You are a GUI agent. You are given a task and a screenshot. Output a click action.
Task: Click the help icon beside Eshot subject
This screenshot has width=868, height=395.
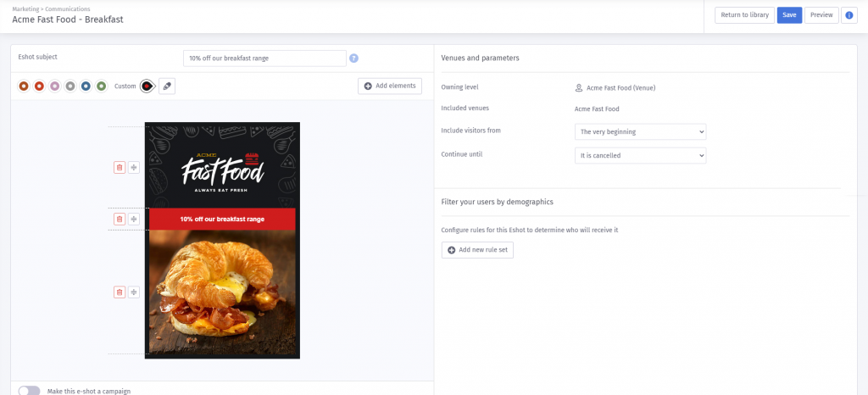pyautogui.click(x=354, y=58)
